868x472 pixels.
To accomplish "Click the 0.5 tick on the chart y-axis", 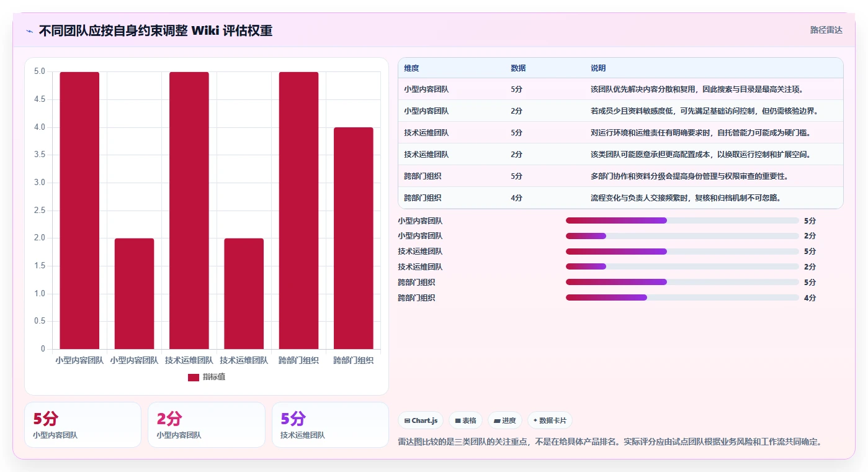I will (x=39, y=321).
